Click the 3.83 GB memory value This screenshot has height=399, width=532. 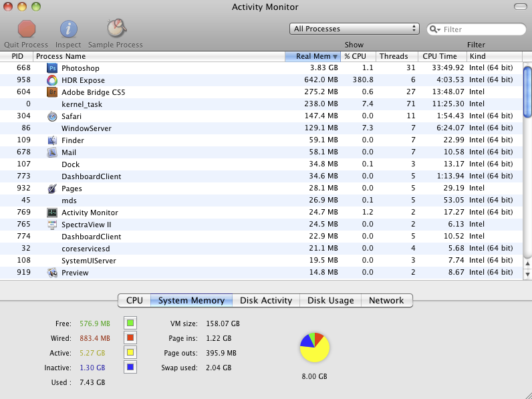(x=323, y=68)
